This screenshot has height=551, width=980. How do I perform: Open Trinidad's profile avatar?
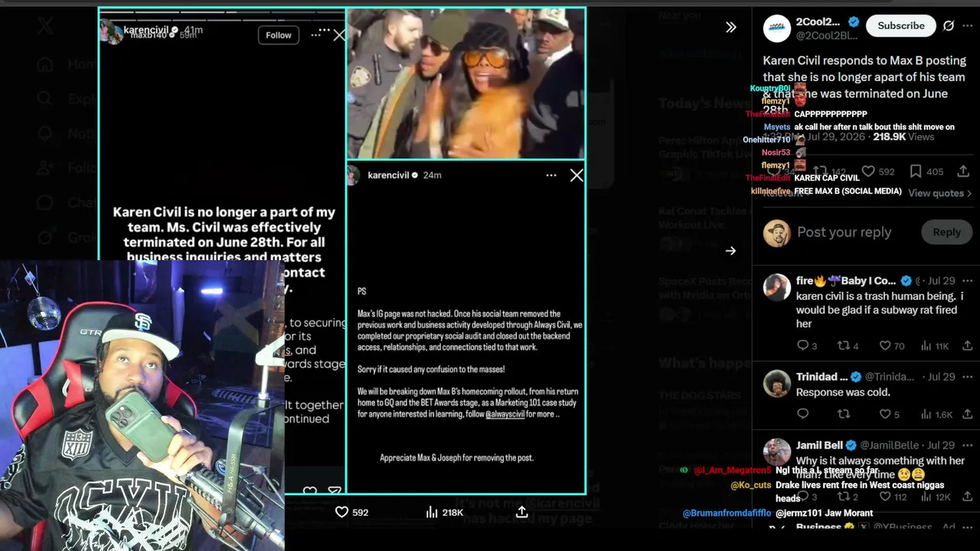[x=777, y=383]
